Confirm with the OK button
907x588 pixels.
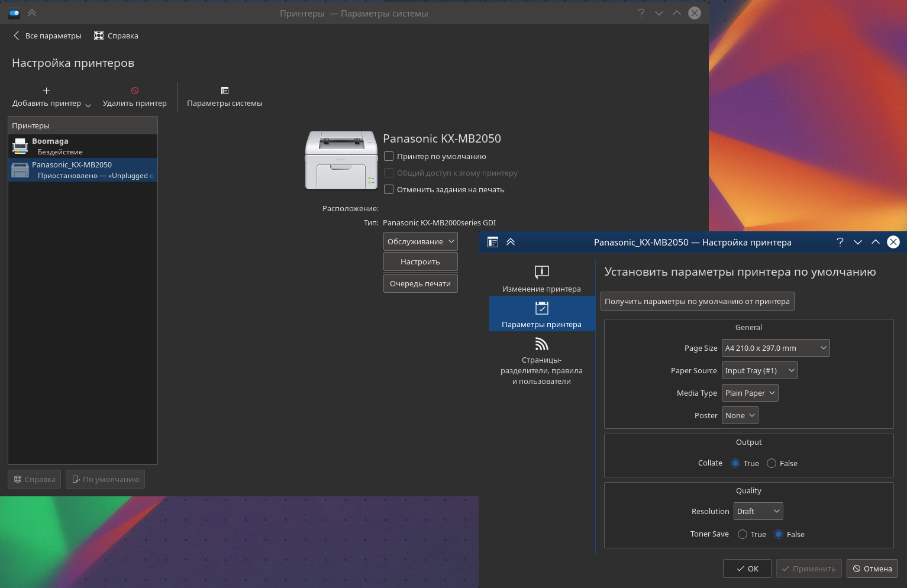(x=747, y=569)
